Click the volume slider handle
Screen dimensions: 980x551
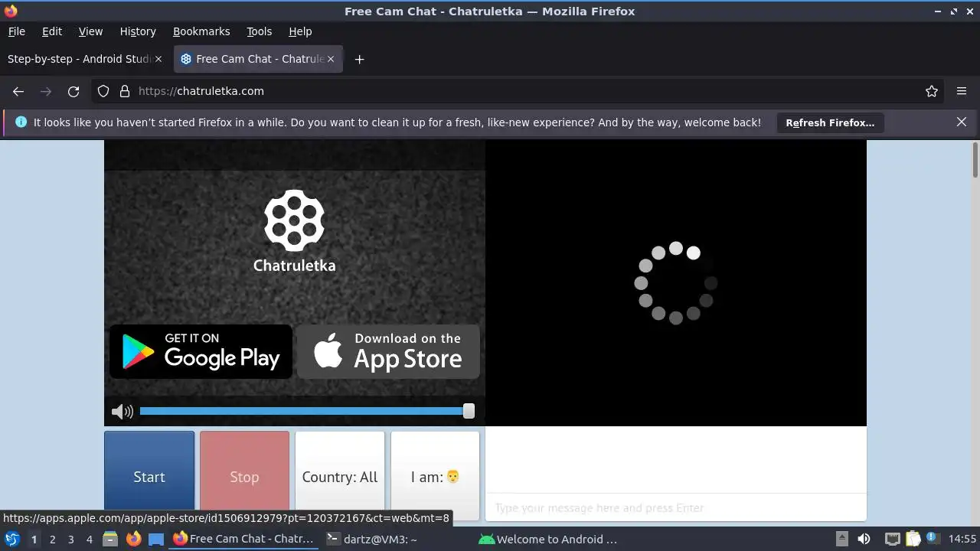tap(469, 412)
